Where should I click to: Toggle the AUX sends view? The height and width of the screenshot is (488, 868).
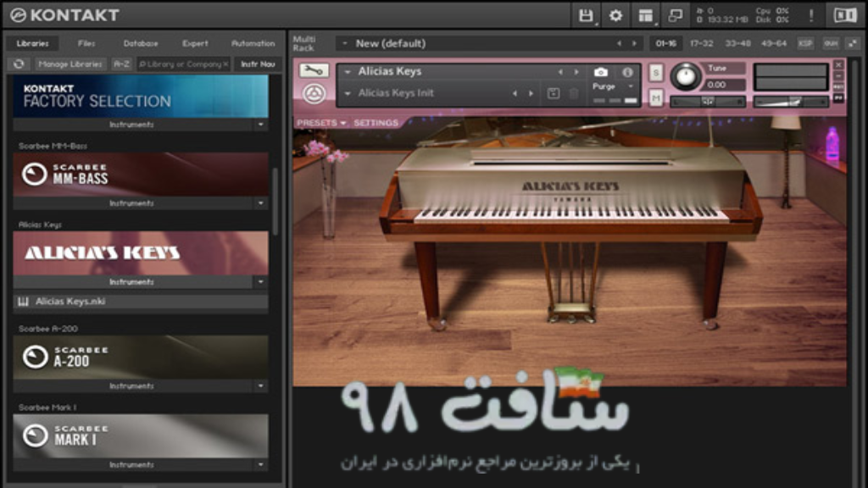[831, 43]
